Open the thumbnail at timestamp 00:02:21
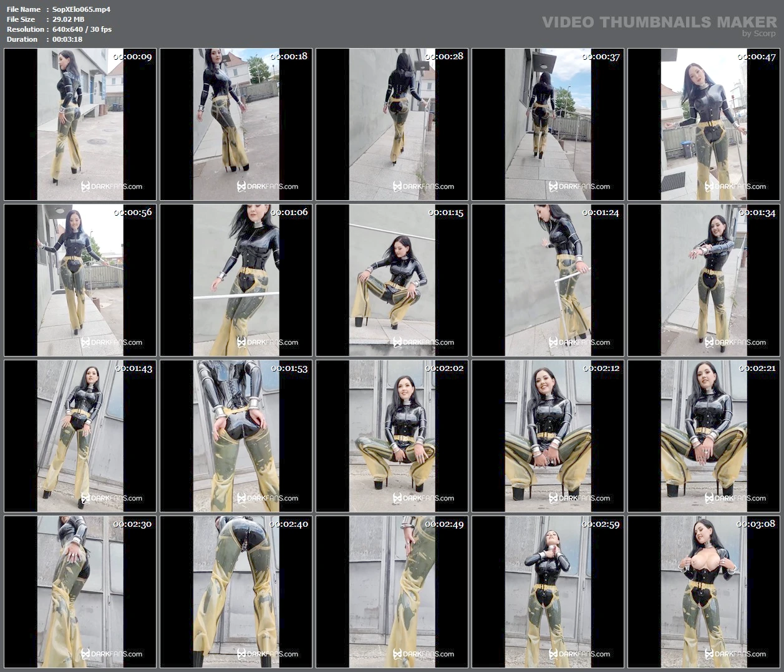 click(x=704, y=436)
